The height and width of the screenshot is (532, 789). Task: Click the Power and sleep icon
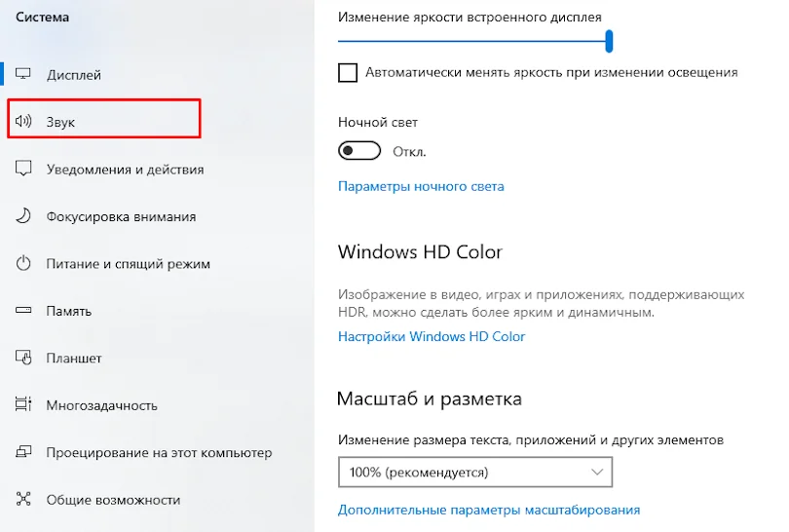pos(23,263)
